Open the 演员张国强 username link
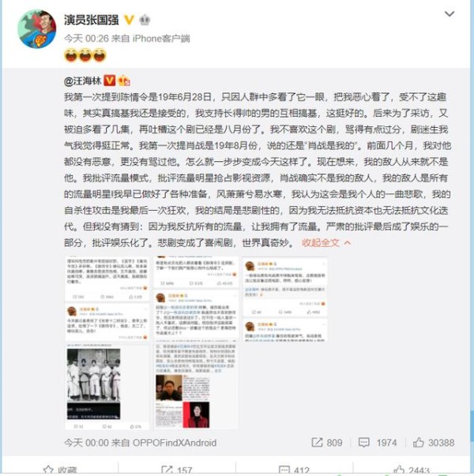The height and width of the screenshot is (476, 474). click(x=92, y=20)
